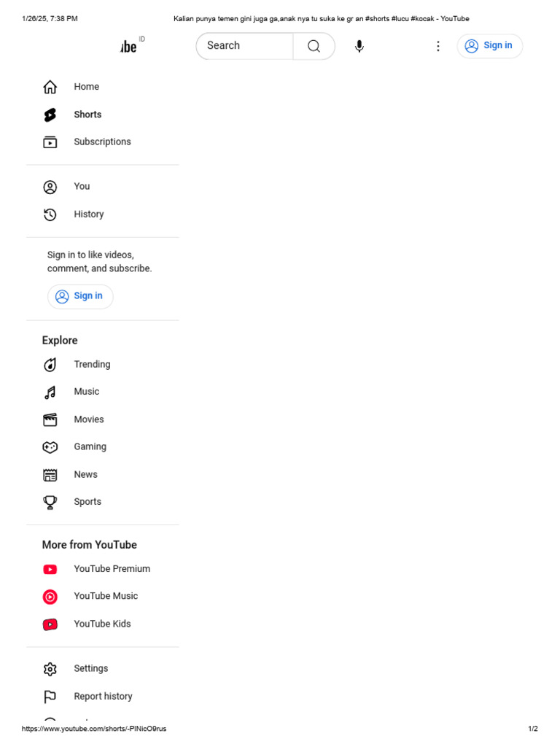
Task: Click the magnifier search button
Action: tap(314, 46)
